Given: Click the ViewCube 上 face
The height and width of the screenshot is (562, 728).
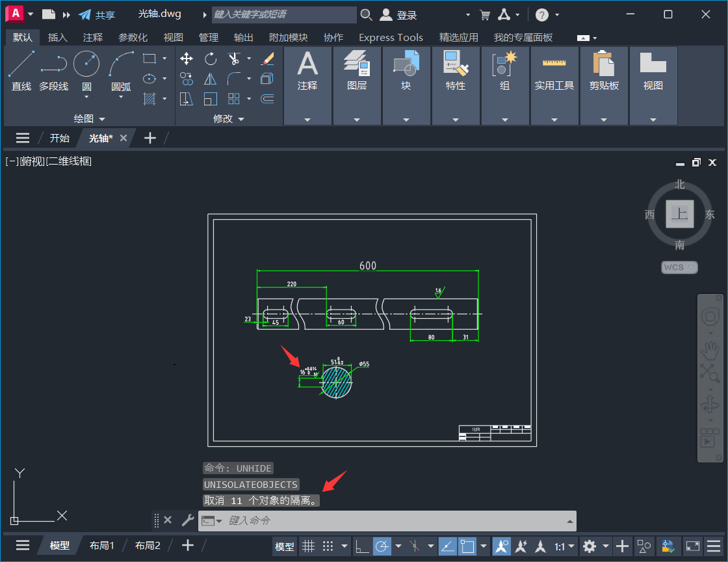Looking at the screenshot, I should pos(679,215).
